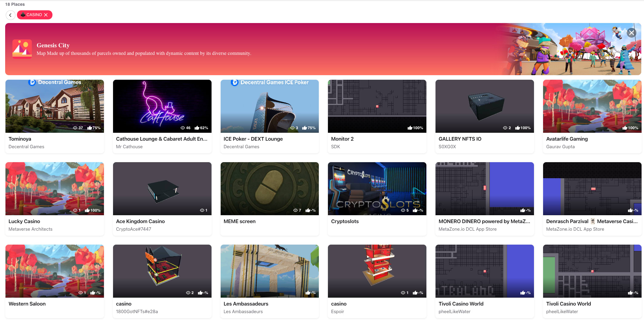
Task: Open the red tower casino thumbnail by Espoir
Action: 377,271
